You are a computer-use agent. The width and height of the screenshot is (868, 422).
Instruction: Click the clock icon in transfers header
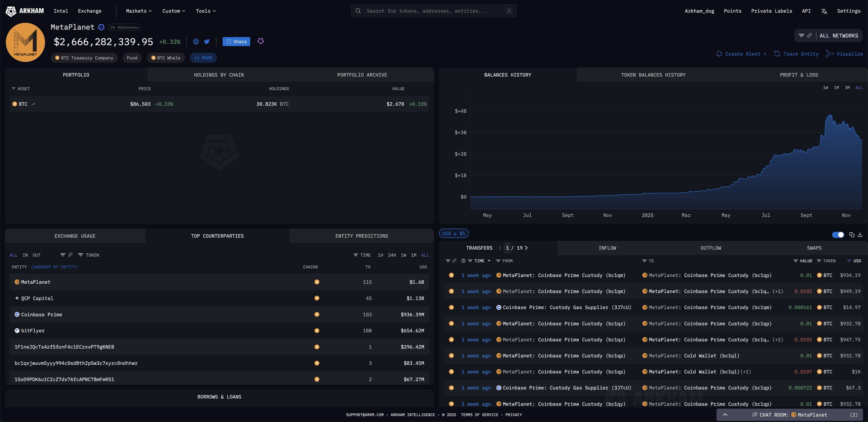point(463,261)
